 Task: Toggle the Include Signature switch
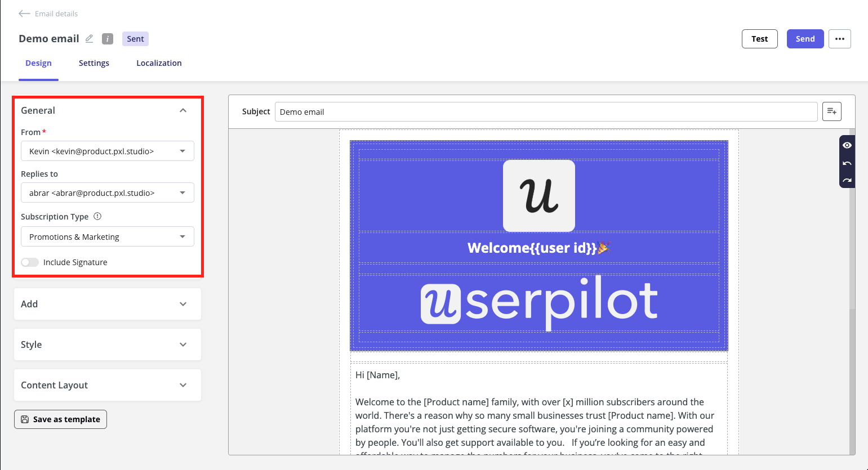pyautogui.click(x=30, y=262)
